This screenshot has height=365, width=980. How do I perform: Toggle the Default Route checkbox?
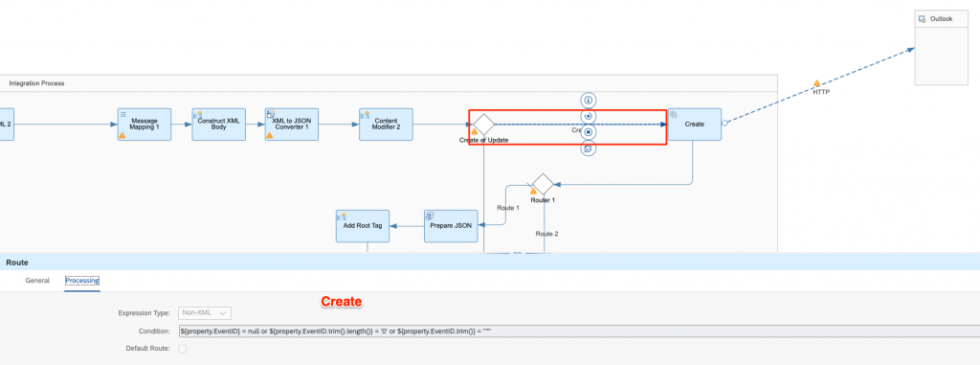click(x=183, y=349)
